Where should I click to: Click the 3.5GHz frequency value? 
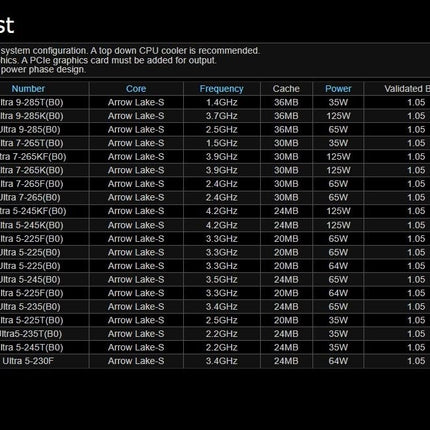pos(221,280)
